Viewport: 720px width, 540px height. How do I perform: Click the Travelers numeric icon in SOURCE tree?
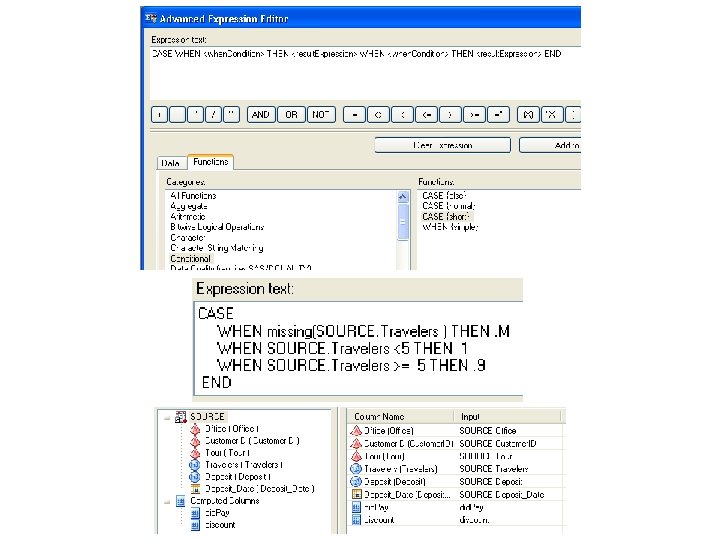pyautogui.click(x=195, y=465)
